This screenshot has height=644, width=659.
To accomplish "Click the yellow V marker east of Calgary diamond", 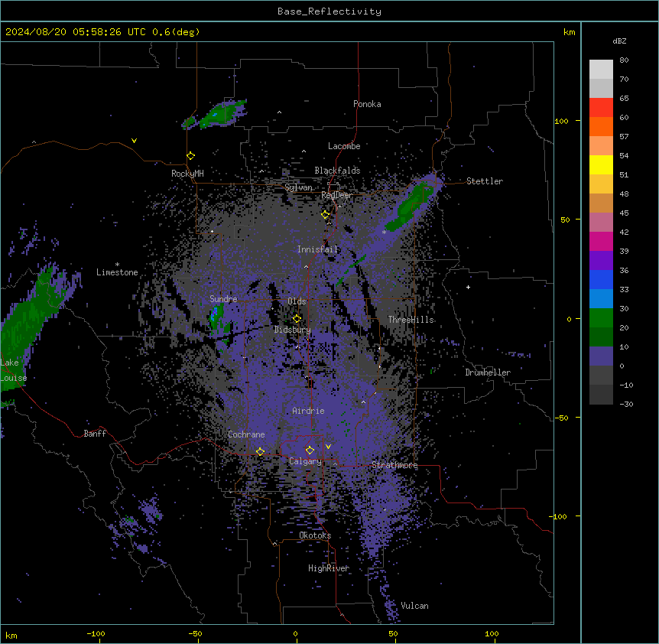I will coord(328,447).
